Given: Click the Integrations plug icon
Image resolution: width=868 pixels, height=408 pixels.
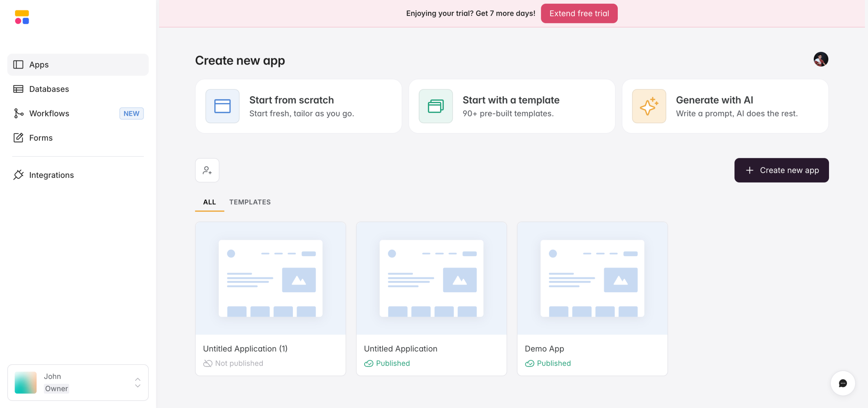Looking at the screenshot, I should [x=18, y=175].
